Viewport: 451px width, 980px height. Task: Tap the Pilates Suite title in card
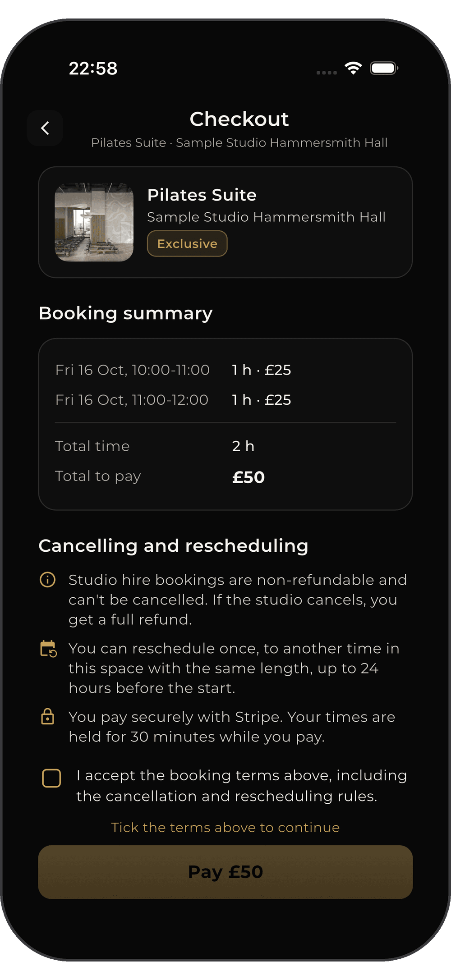202,195
